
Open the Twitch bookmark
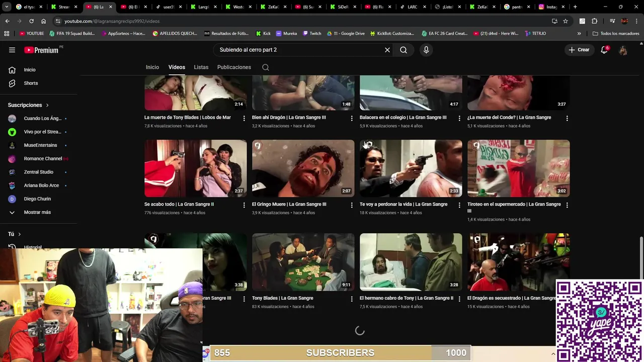pyautogui.click(x=312, y=34)
